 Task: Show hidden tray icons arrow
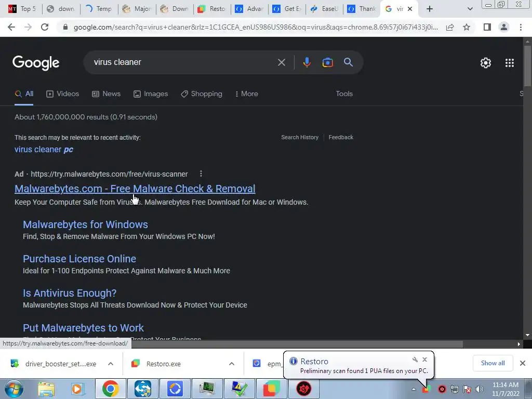click(414, 389)
